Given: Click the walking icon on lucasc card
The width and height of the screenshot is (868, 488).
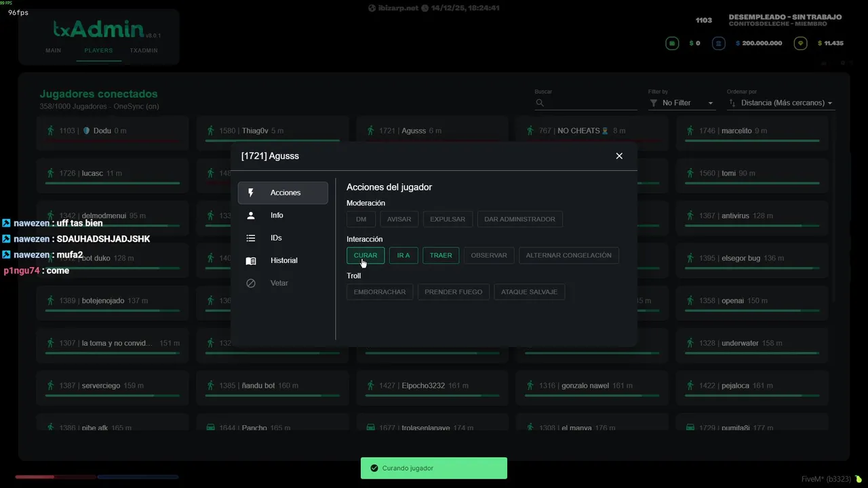Looking at the screenshot, I should point(50,174).
